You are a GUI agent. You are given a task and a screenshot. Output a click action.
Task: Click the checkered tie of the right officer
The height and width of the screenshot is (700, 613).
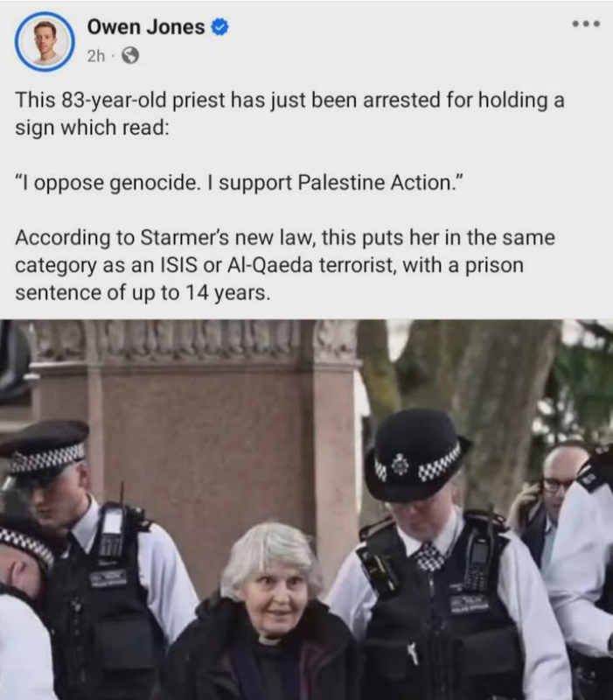[x=429, y=556]
